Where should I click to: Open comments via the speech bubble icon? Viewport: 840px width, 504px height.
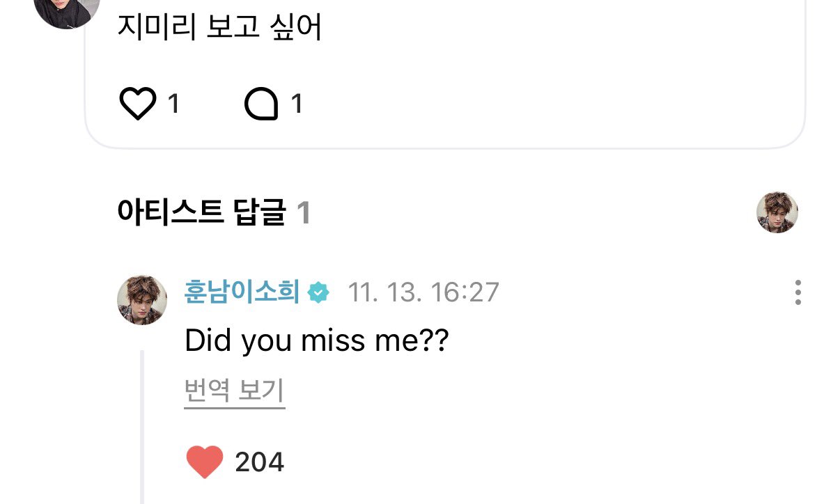pyautogui.click(x=261, y=104)
